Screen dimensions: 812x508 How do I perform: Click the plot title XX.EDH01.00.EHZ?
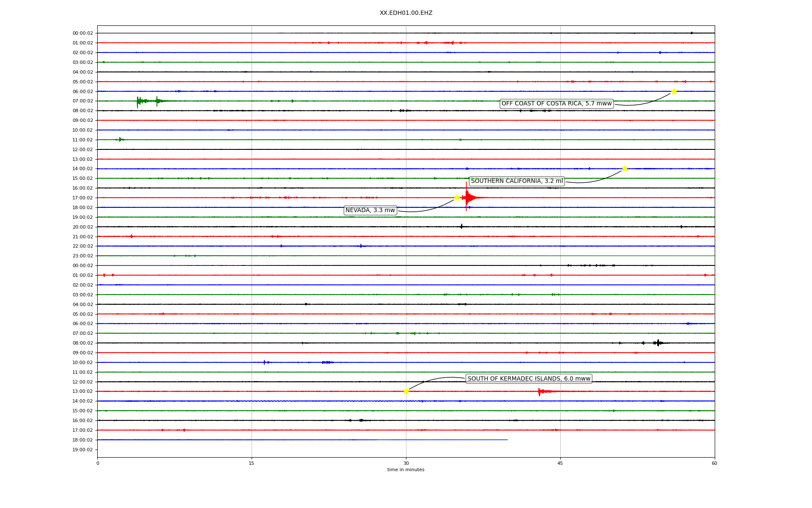(406, 13)
